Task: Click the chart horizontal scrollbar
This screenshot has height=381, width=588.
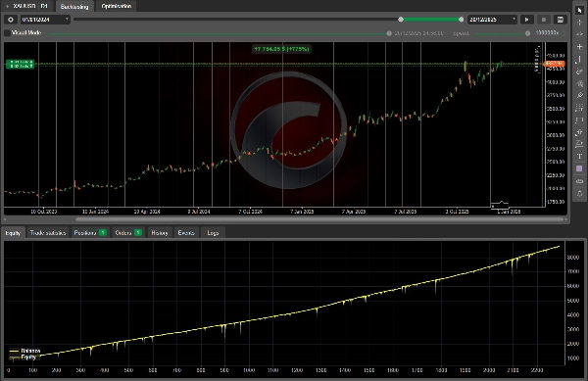Action: 319,219
